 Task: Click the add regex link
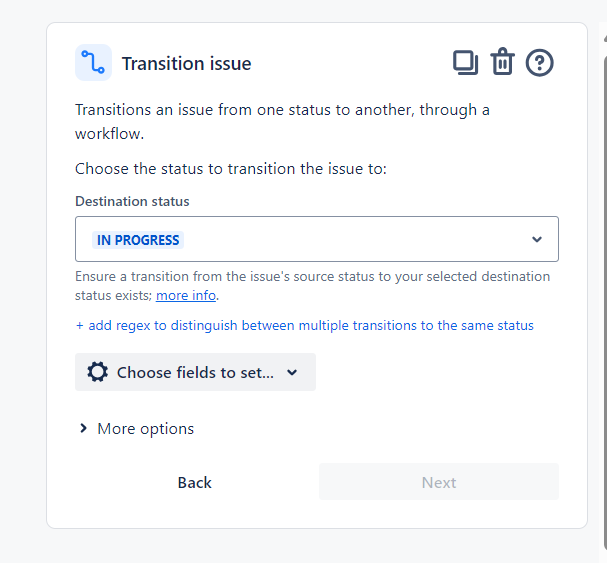pos(304,325)
